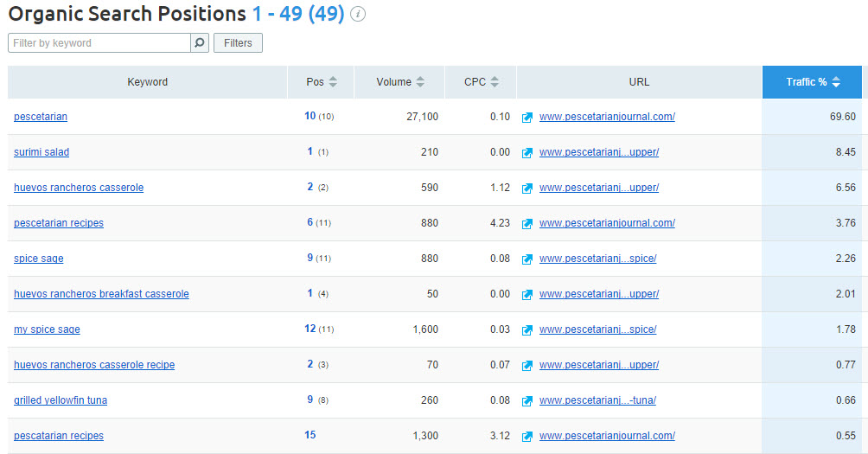Visit URL for pescetarian recipes row
868x454 pixels.
click(x=607, y=223)
